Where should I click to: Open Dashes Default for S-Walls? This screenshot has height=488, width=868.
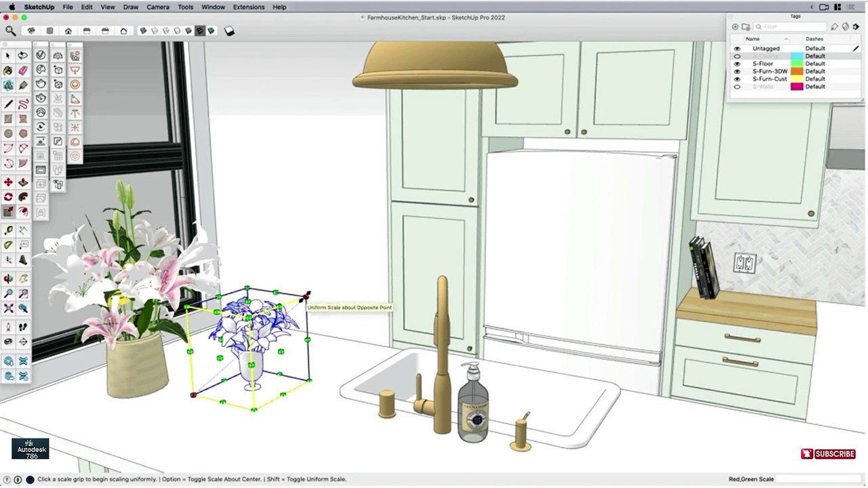coord(815,86)
